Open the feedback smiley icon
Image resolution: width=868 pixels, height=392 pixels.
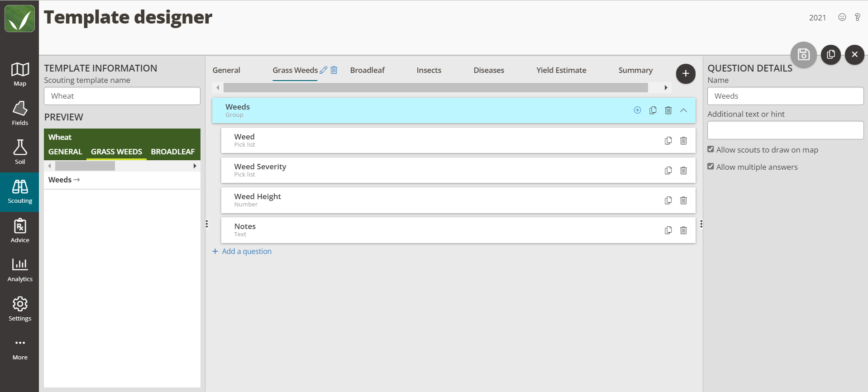pos(842,17)
